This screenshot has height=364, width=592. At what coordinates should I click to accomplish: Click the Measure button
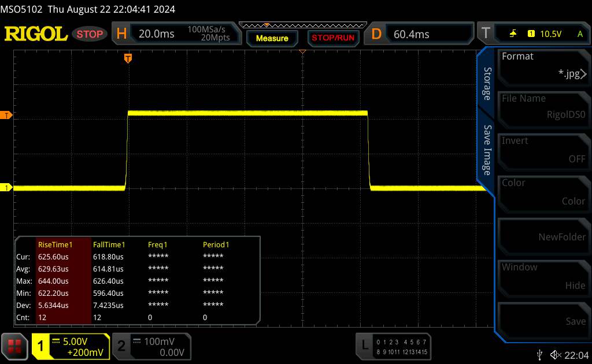point(272,39)
